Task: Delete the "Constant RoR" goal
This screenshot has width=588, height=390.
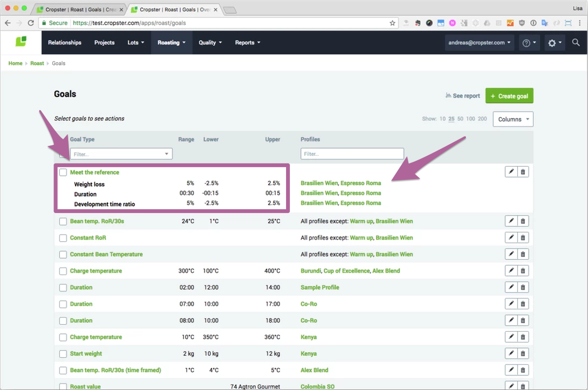Action: pyautogui.click(x=523, y=237)
